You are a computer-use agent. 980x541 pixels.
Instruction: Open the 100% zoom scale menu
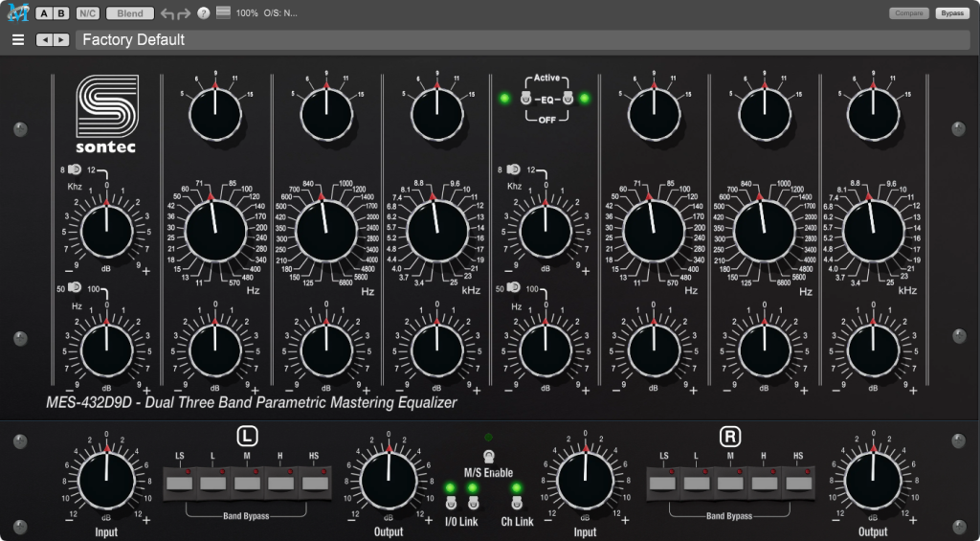point(247,13)
